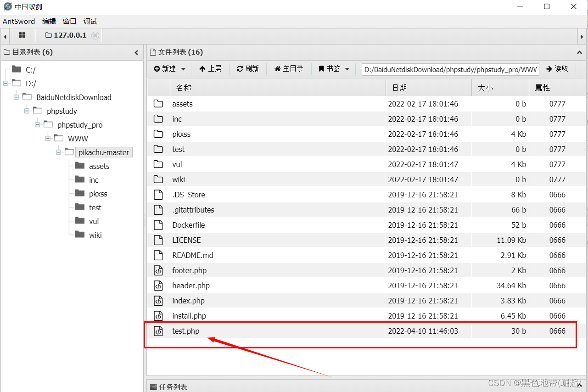Image resolution: width=588 pixels, height=392 pixels.
Task: Open the 调试 menu
Action: [x=90, y=21]
